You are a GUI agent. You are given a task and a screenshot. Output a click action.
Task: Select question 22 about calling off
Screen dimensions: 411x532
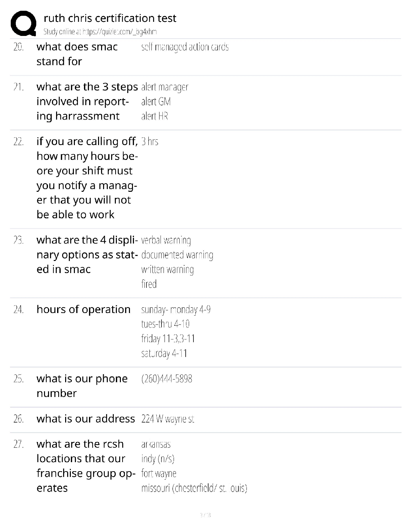(87, 178)
